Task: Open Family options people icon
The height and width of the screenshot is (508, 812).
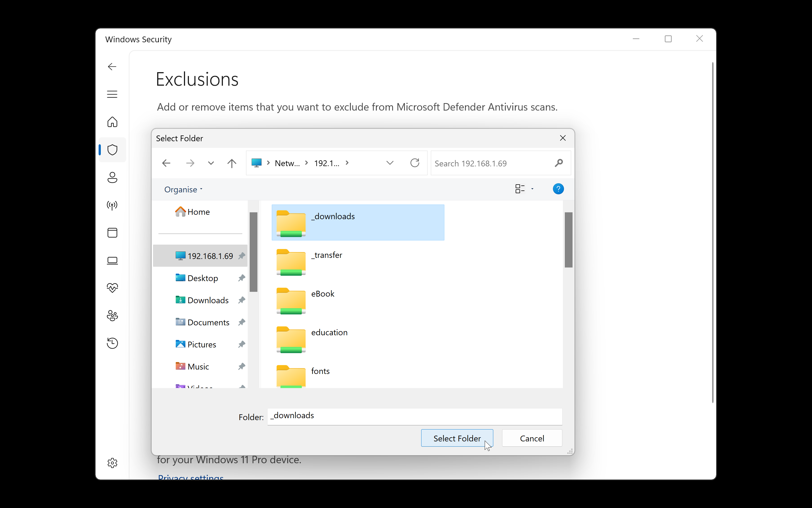Action: coord(112,315)
